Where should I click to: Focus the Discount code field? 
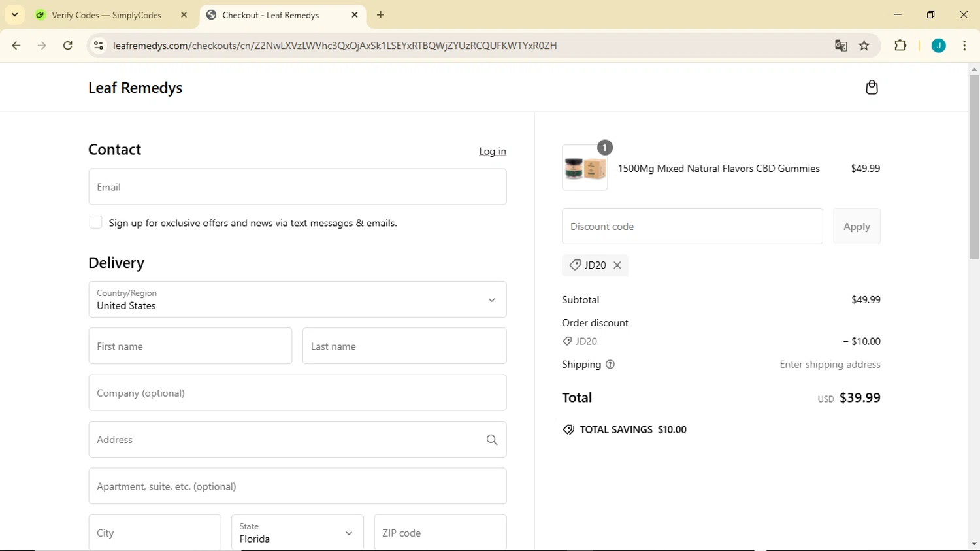point(693,226)
